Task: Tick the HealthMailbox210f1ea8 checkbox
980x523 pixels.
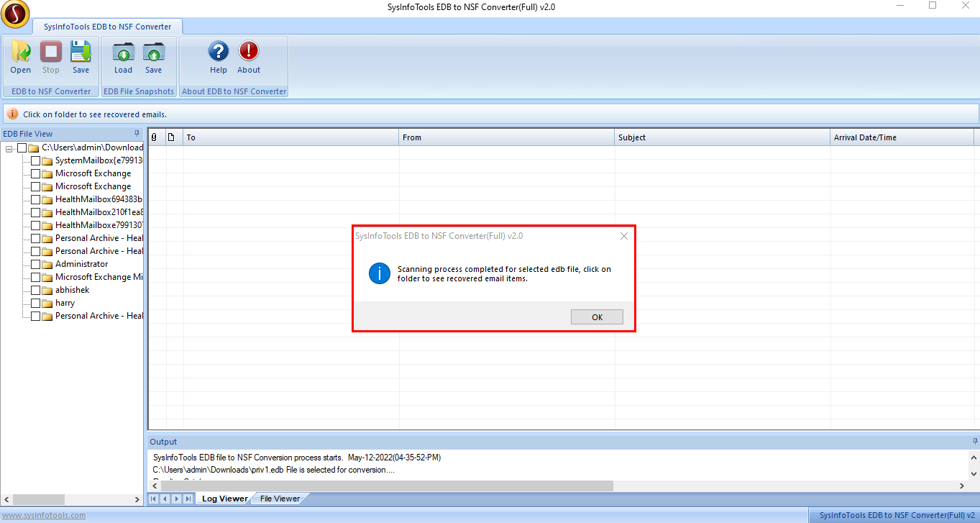Action: click(36, 212)
